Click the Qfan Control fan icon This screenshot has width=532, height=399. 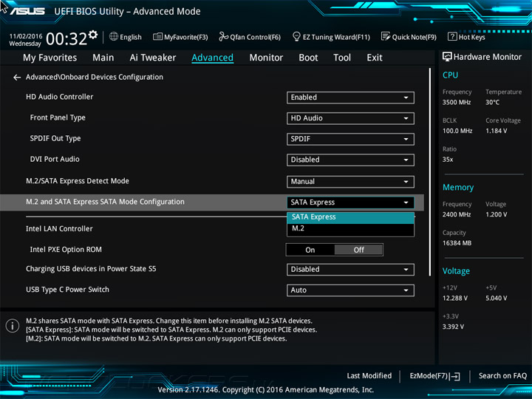click(223, 36)
